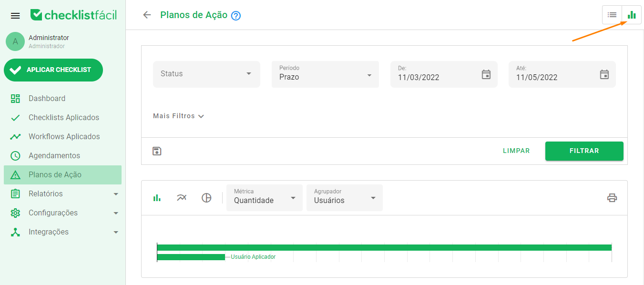
Task: Open Dashboard in the sidebar
Action: pos(62,99)
